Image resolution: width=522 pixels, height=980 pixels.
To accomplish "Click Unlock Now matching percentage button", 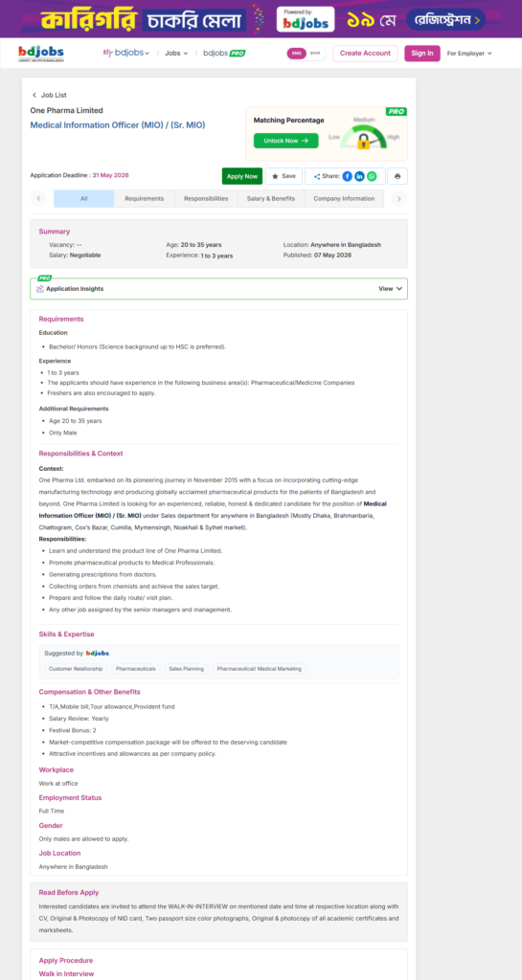I will coord(285,141).
